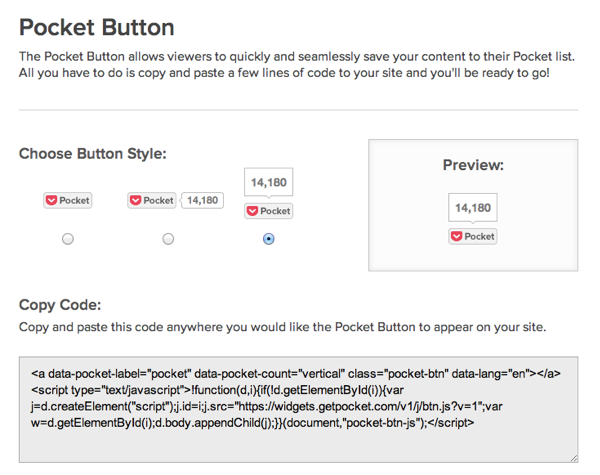Select the horizontal count style radio
This screenshot has height=475, width=600.
(x=168, y=239)
